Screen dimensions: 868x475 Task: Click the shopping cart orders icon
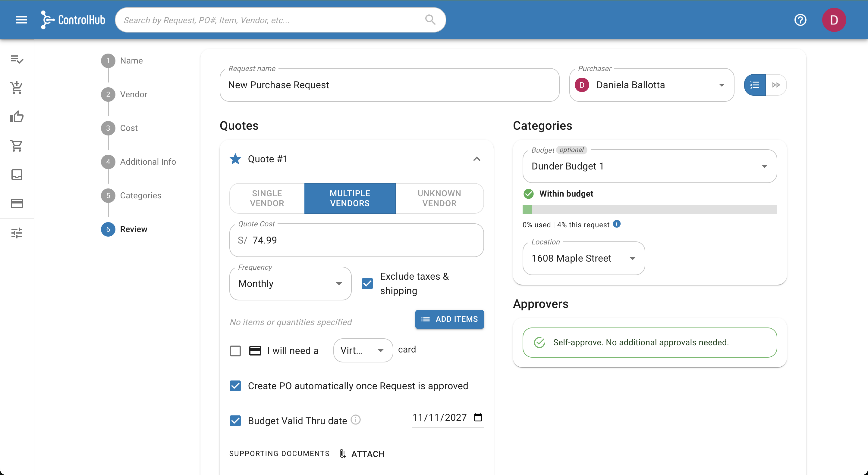[17, 145]
